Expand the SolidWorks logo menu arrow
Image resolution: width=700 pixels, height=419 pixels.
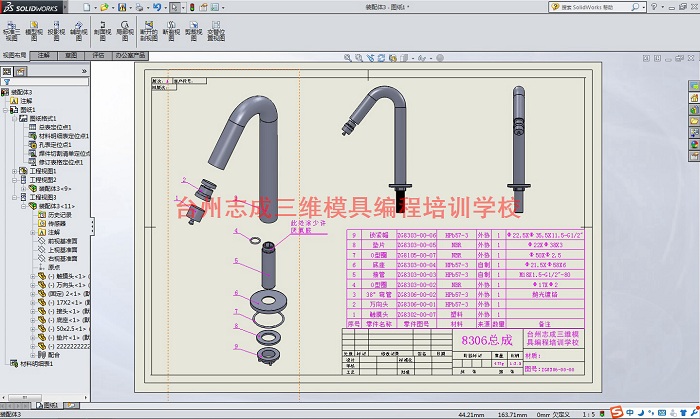(x=65, y=7)
